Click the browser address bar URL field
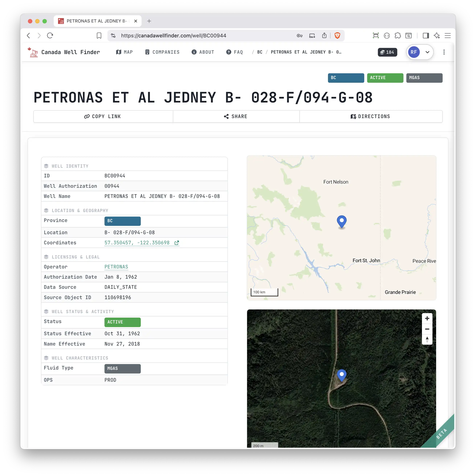Screen dimensions: 476x476 pos(174,36)
